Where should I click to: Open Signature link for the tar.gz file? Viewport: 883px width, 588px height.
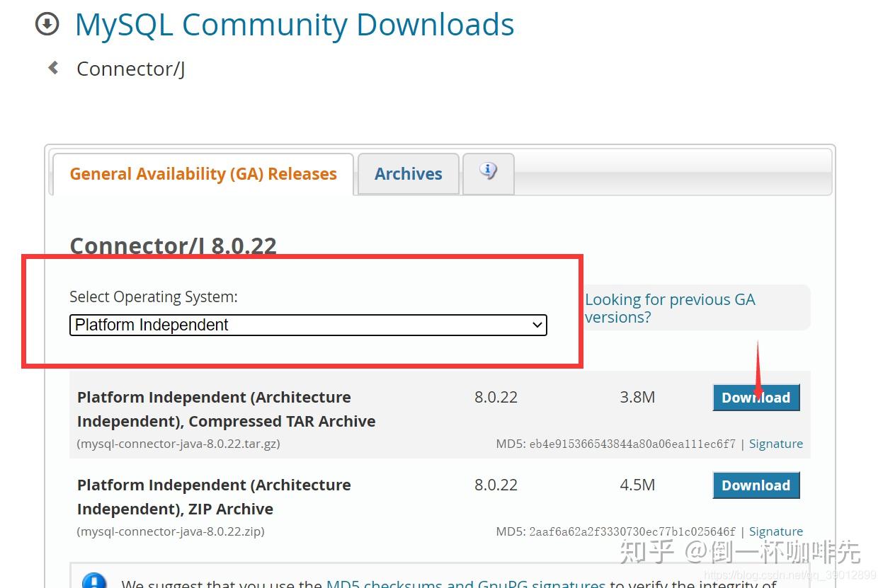(x=776, y=444)
